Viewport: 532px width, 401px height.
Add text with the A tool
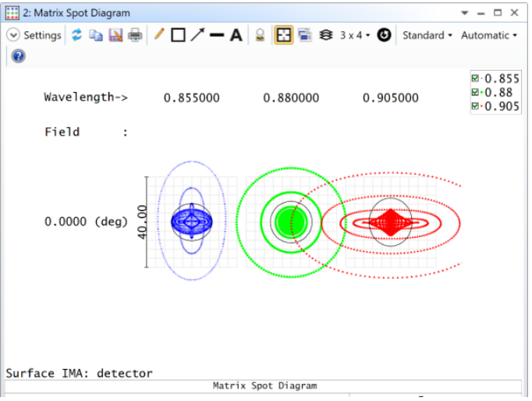coord(236,35)
